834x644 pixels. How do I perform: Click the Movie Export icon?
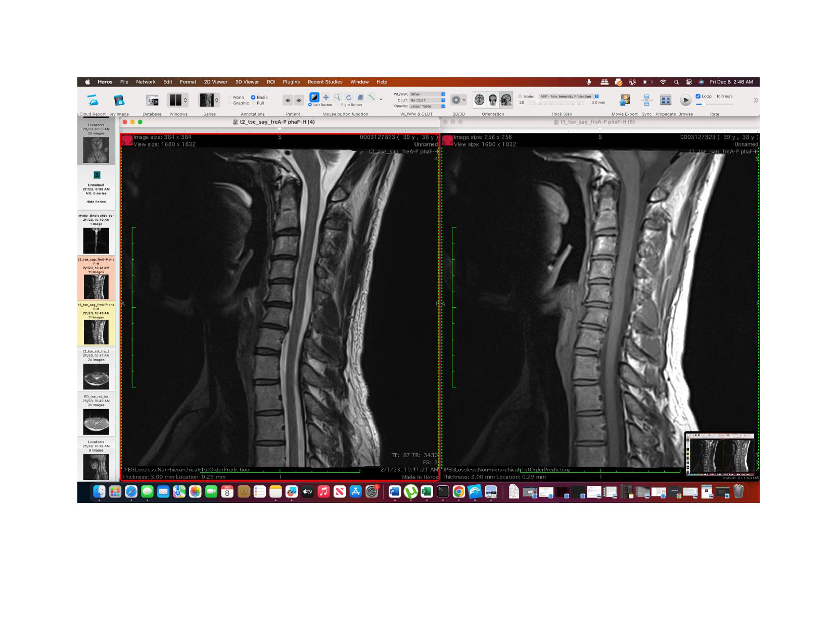click(x=625, y=100)
